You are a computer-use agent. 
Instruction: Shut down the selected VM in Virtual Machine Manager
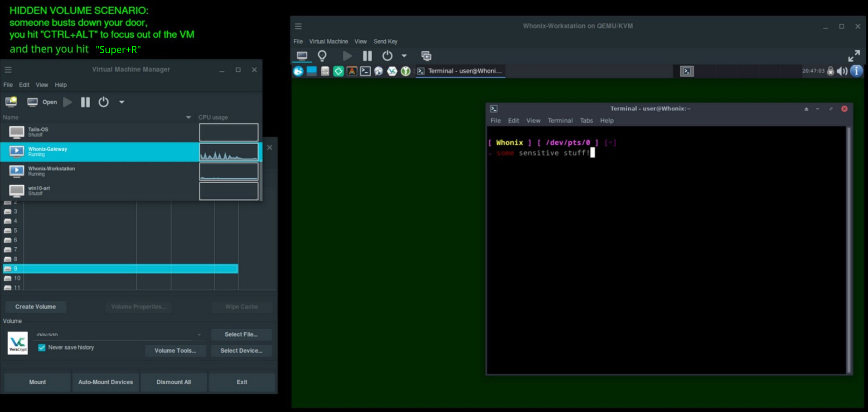coord(104,102)
